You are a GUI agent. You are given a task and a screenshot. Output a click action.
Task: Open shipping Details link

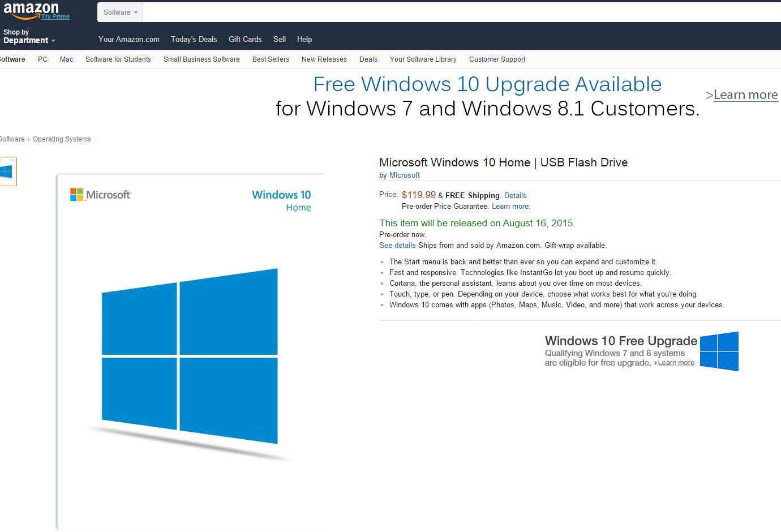515,195
